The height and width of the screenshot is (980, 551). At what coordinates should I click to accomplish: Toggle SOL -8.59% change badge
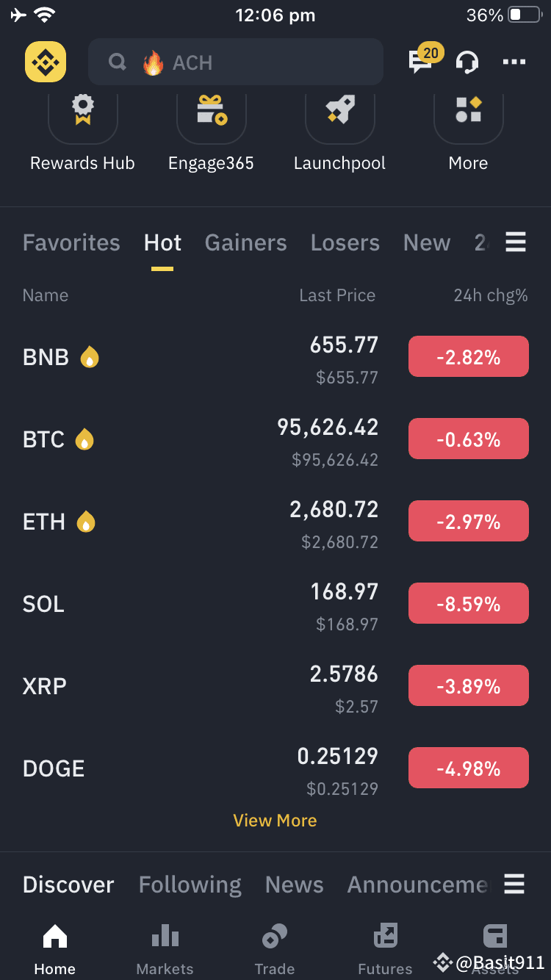point(469,604)
